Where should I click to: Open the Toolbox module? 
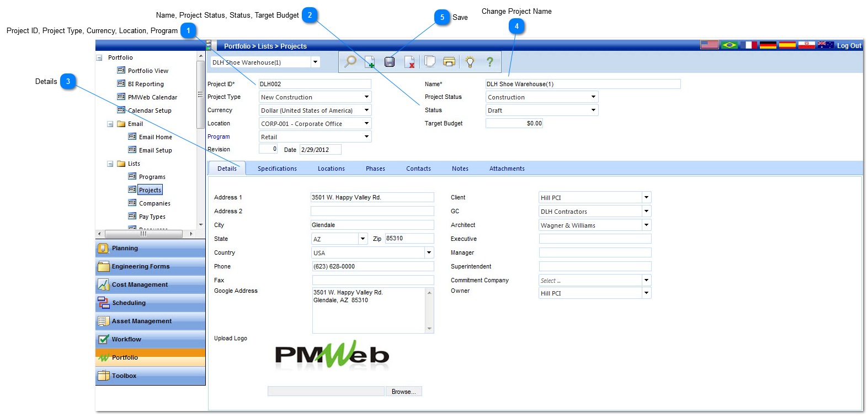click(x=150, y=376)
